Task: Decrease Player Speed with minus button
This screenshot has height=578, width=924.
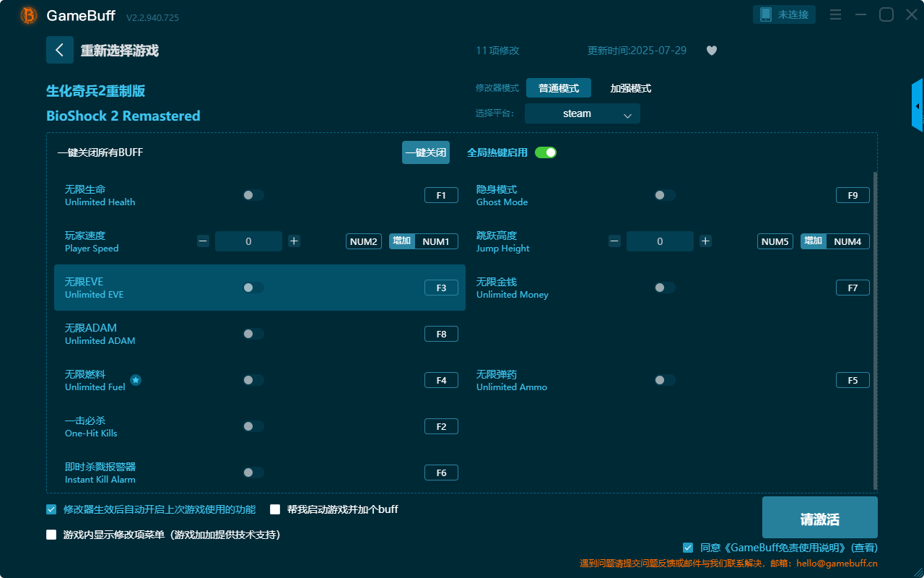Action: (204, 241)
